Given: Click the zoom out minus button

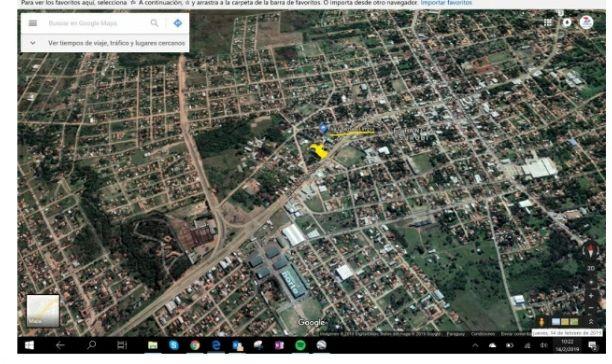Looking at the screenshot, I should (x=591, y=308).
